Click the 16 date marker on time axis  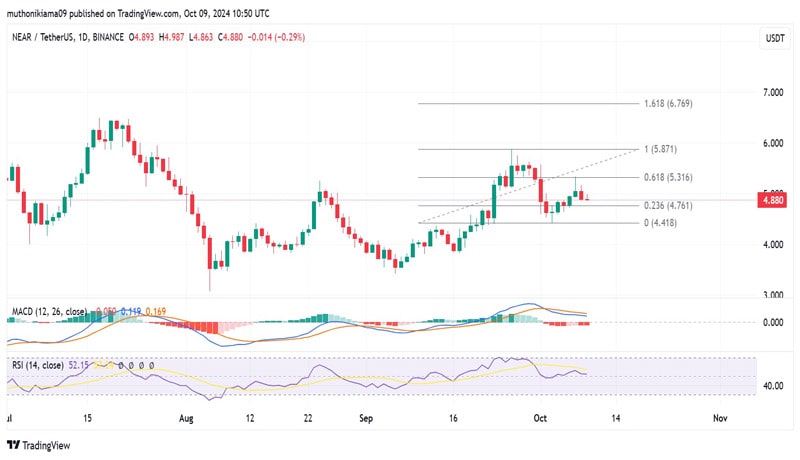click(453, 418)
